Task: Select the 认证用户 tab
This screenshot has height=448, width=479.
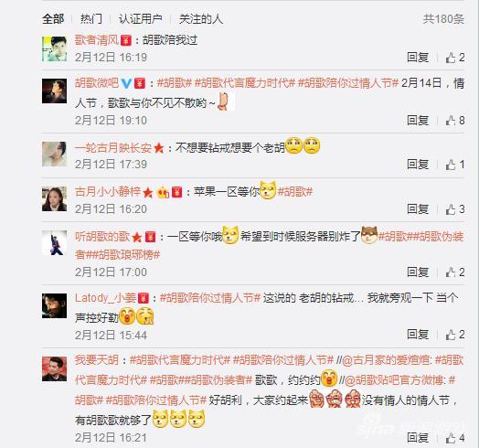Action: tap(140, 19)
